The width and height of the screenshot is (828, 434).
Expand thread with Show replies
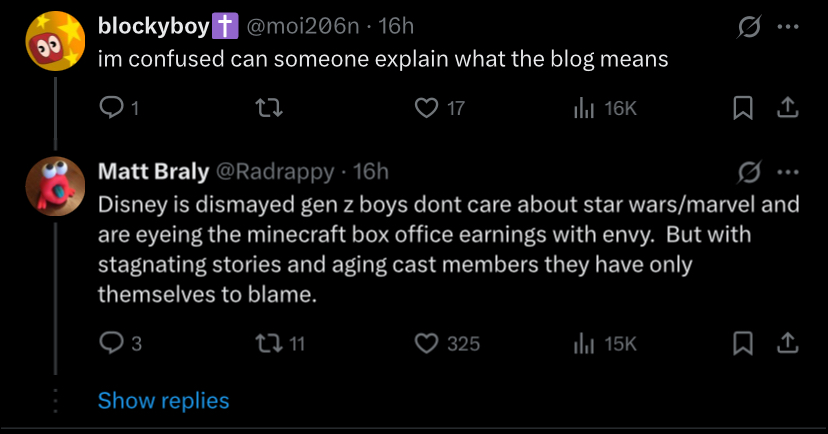point(163,401)
